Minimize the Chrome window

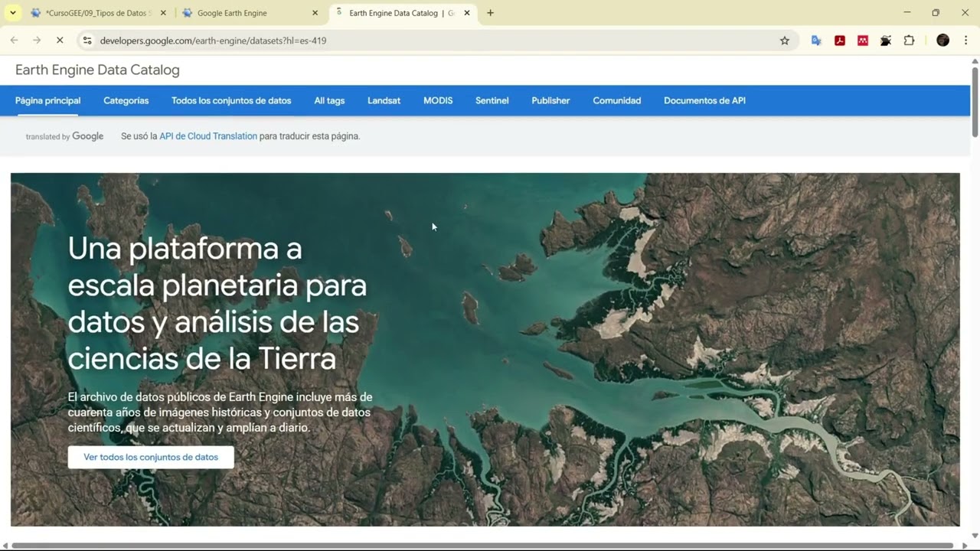point(907,13)
